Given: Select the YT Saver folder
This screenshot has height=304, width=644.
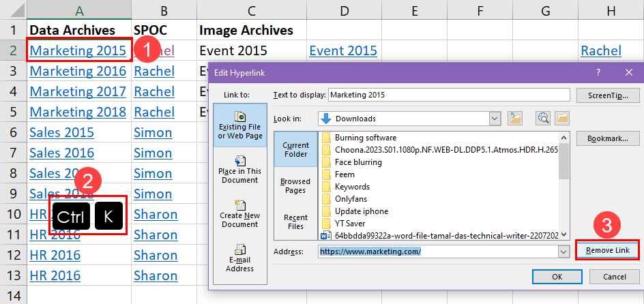Looking at the screenshot, I should point(344,224).
